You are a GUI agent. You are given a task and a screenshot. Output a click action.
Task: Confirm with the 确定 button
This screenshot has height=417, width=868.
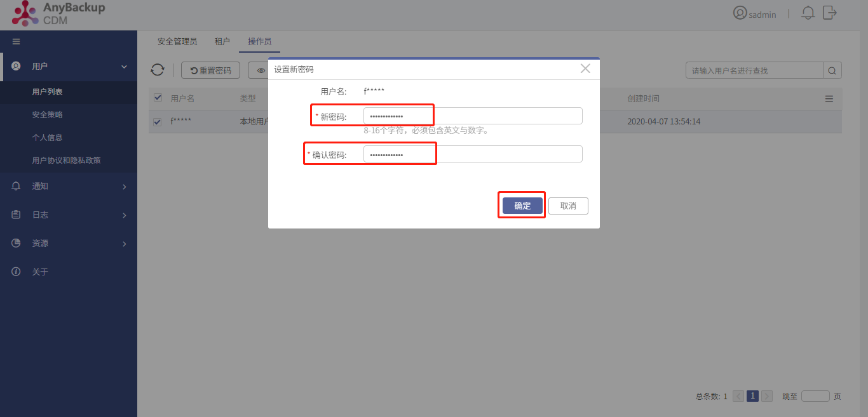[522, 206]
